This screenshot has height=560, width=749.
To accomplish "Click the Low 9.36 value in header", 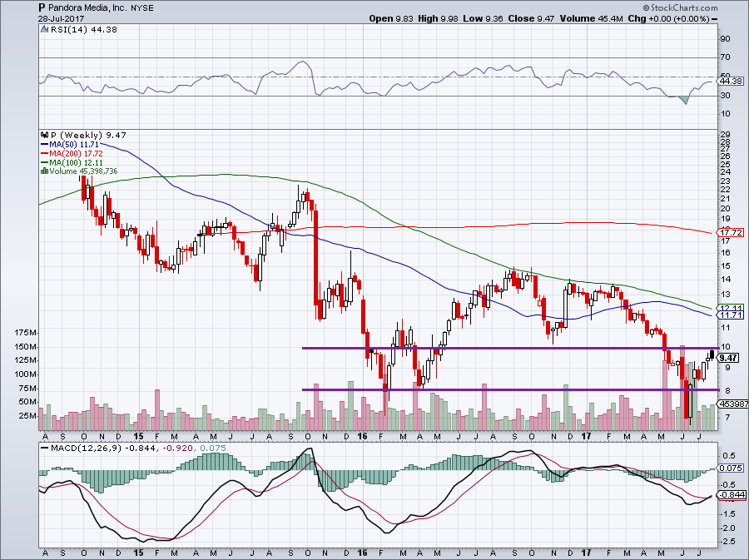I will tap(483, 18).
